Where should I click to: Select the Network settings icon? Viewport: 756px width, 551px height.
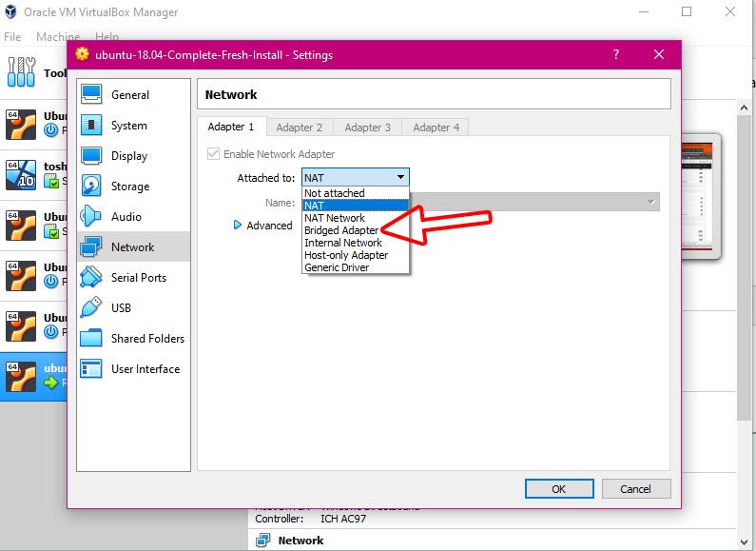point(91,246)
